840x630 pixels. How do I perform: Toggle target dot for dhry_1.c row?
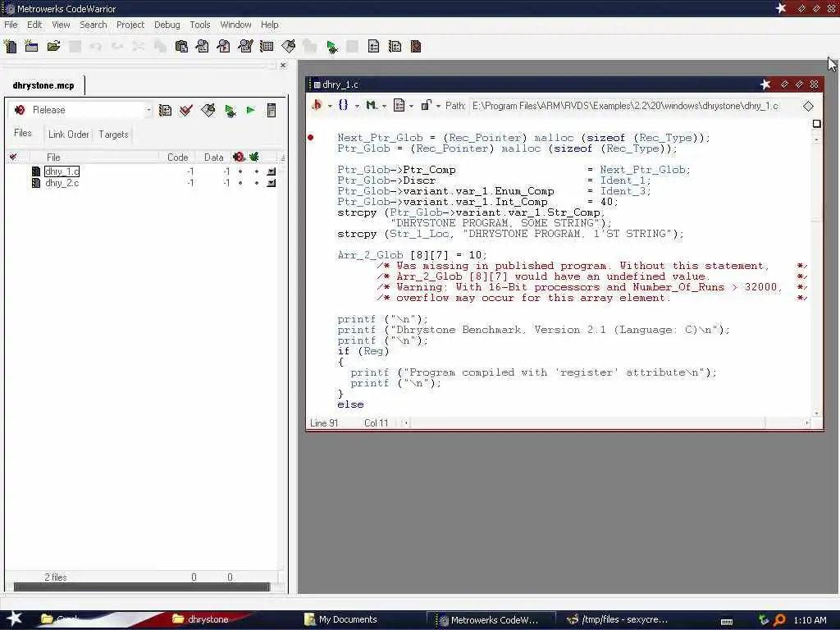click(x=256, y=171)
